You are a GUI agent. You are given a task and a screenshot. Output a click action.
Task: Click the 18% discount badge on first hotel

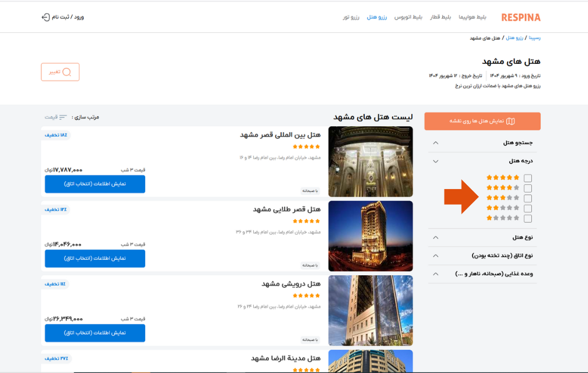[x=56, y=135]
